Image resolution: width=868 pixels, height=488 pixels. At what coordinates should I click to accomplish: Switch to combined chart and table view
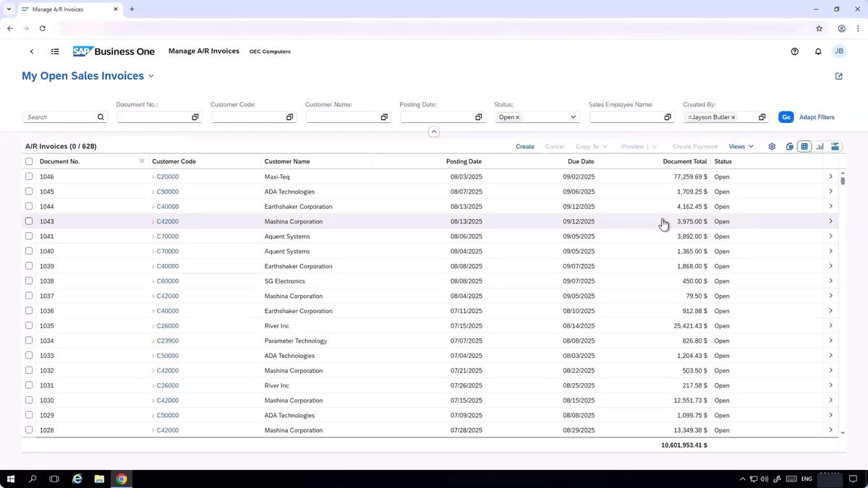click(835, 147)
